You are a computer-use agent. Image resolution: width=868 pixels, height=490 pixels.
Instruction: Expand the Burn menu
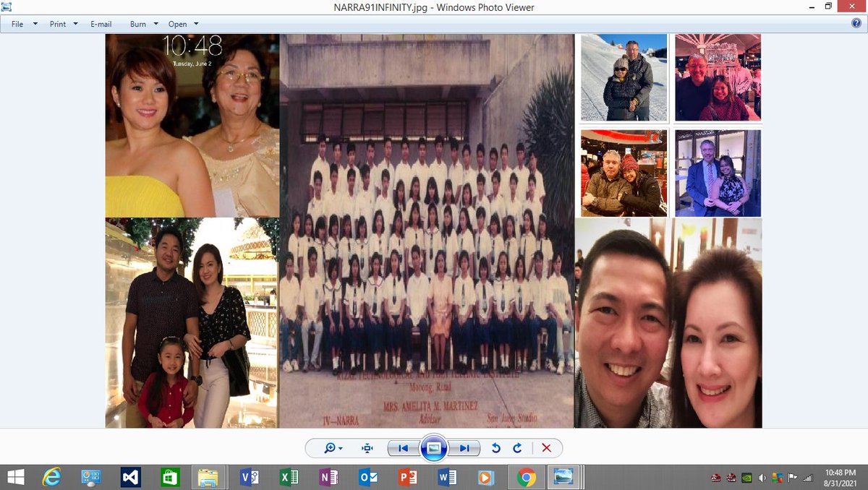[x=144, y=24]
